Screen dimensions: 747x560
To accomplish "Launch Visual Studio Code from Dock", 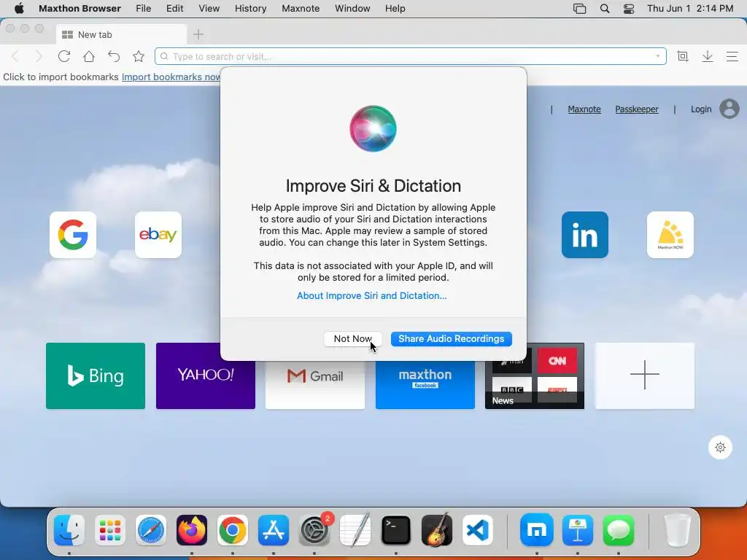I will click(x=477, y=530).
